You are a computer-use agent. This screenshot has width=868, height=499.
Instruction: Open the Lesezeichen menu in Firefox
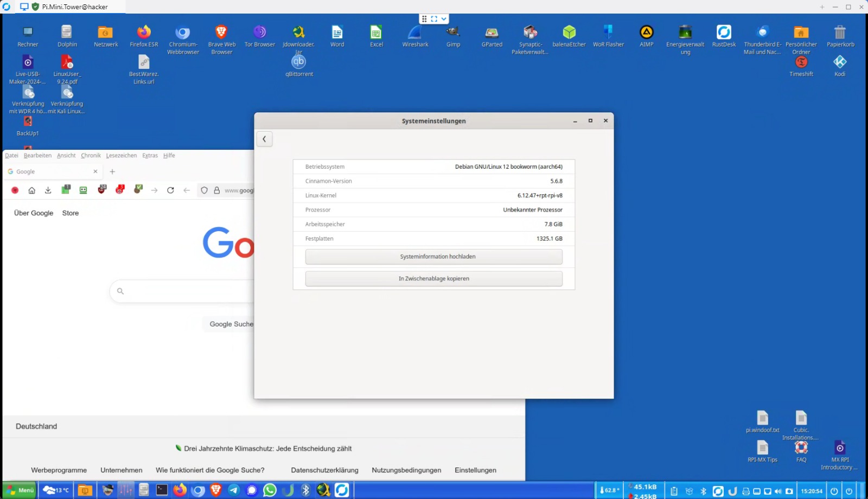pyautogui.click(x=122, y=155)
